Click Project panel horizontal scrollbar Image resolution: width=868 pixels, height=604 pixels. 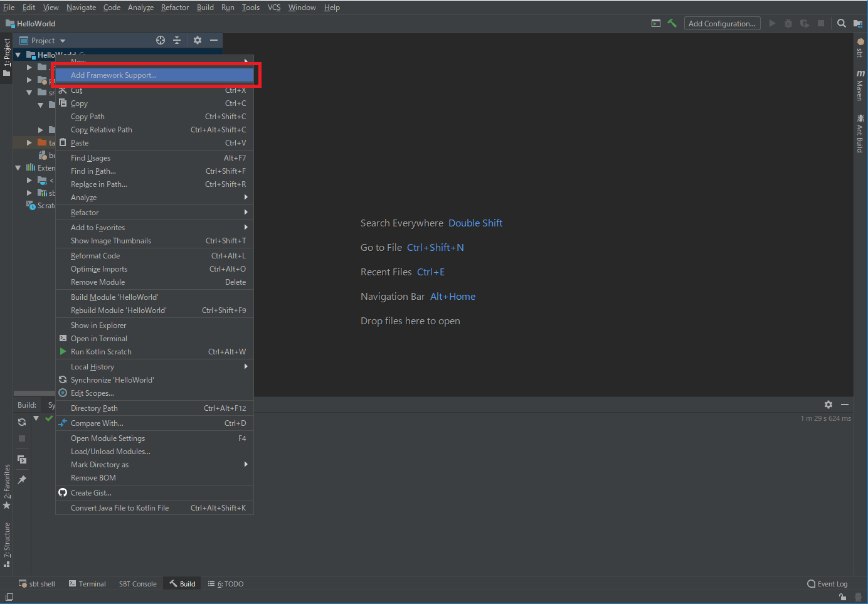pos(34,393)
